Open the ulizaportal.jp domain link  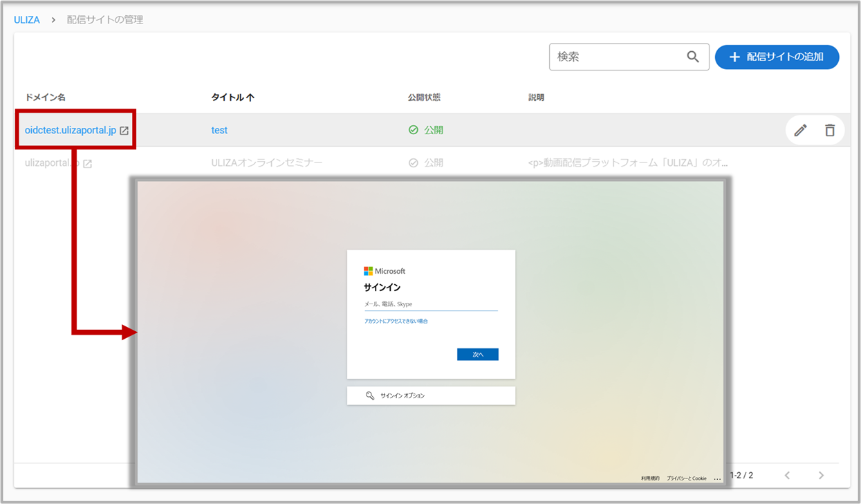coord(52,163)
